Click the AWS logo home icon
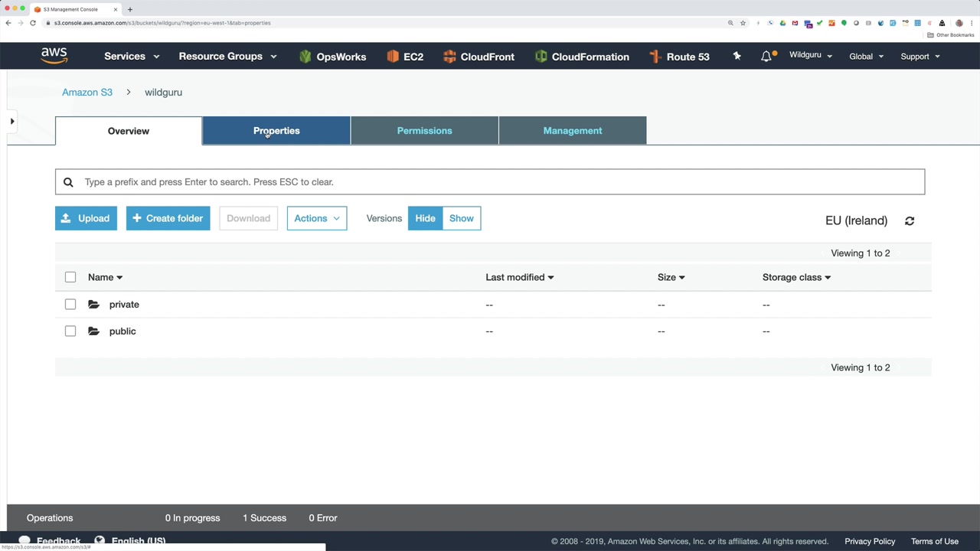980x551 pixels. click(x=54, y=56)
